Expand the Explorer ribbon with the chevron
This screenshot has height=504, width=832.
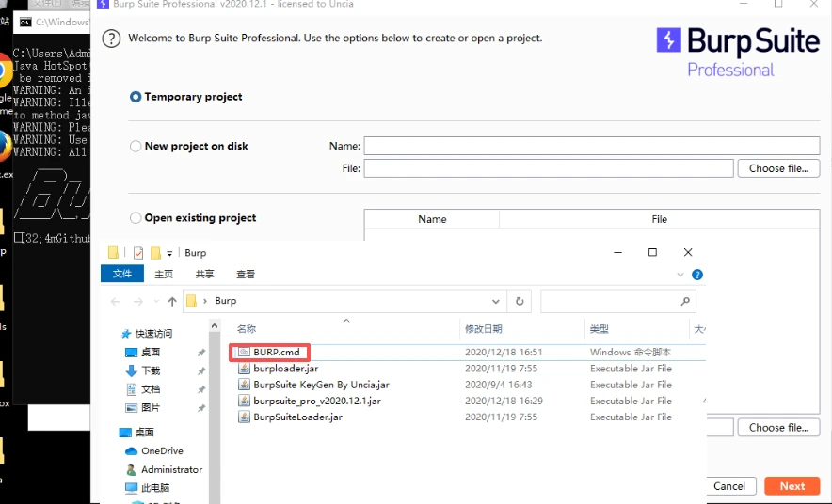pos(681,275)
